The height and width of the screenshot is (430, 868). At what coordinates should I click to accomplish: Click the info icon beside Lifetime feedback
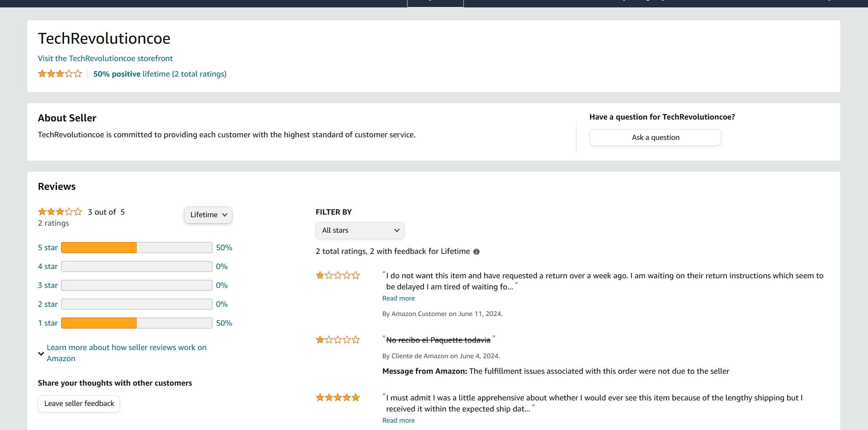click(x=476, y=252)
